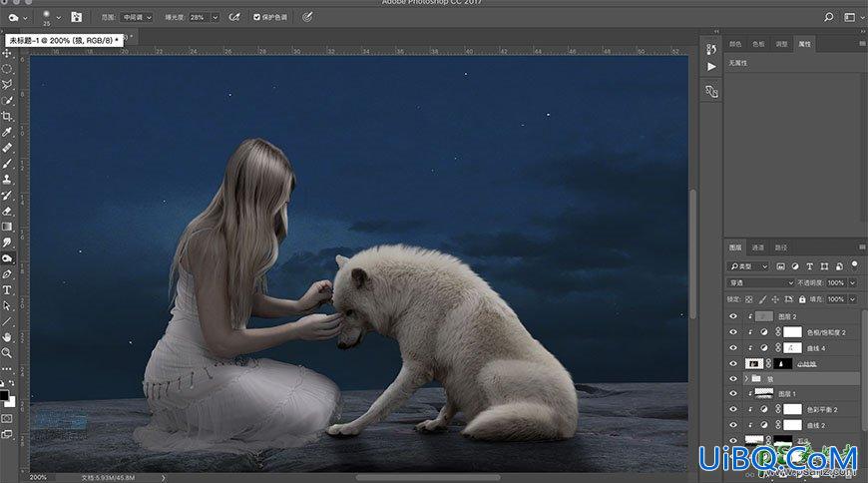The width and height of the screenshot is (868, 483).
Task: Toggle Quick Mask mode
Action: pyautogui.click(x=7, y=419)
